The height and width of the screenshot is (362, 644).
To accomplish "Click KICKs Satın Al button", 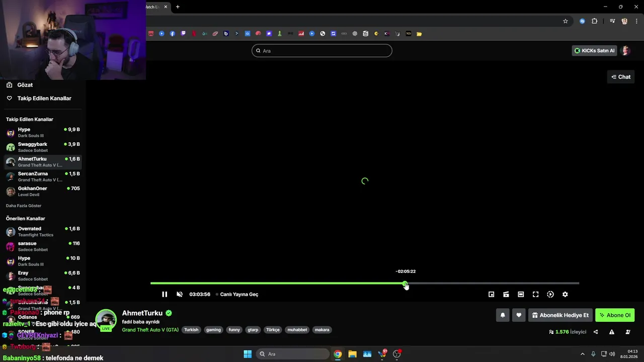I will [x=595, y=51].
